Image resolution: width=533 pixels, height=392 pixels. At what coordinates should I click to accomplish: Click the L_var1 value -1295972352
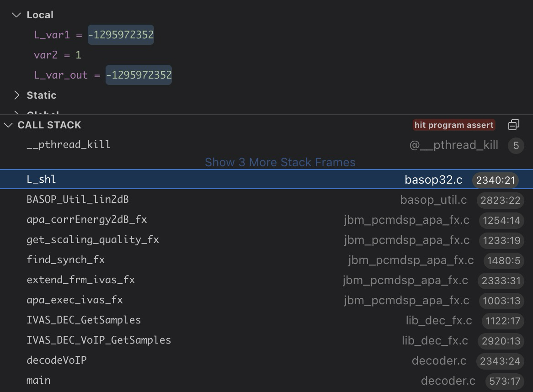pos(121,35)
